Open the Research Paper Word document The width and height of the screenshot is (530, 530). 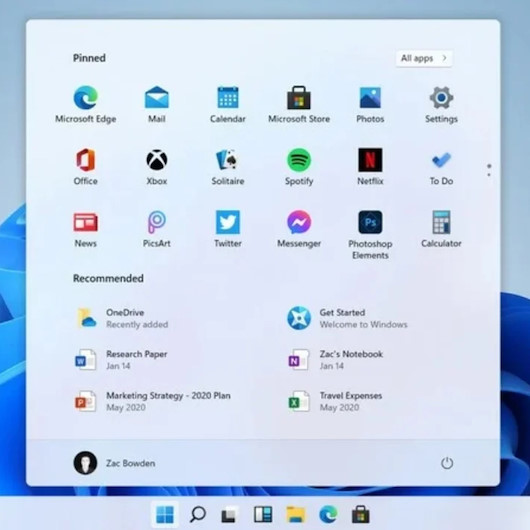coord(121,360)
